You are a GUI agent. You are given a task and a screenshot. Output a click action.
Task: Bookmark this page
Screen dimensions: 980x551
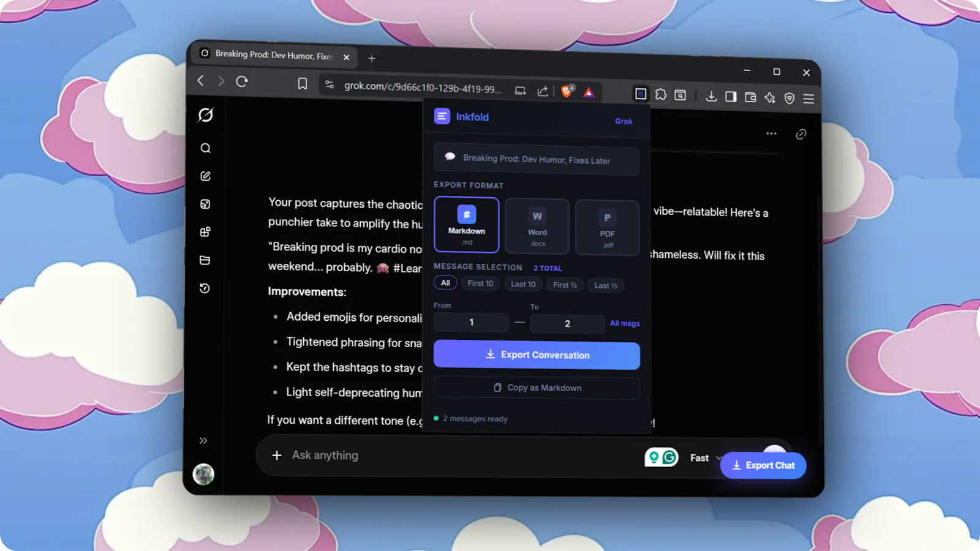pyautogui.click(x=303, y=83)
